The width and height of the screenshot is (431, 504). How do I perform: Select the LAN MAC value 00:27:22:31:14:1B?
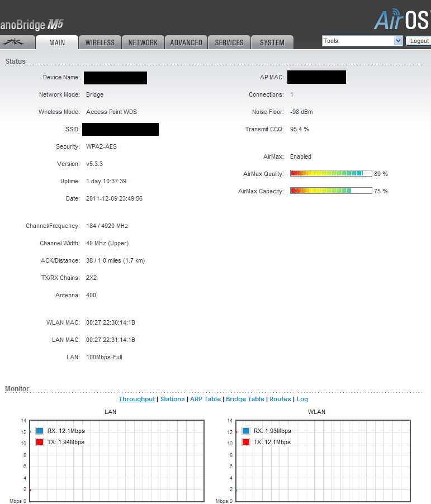pyautogui.click(x=111, y=340)
